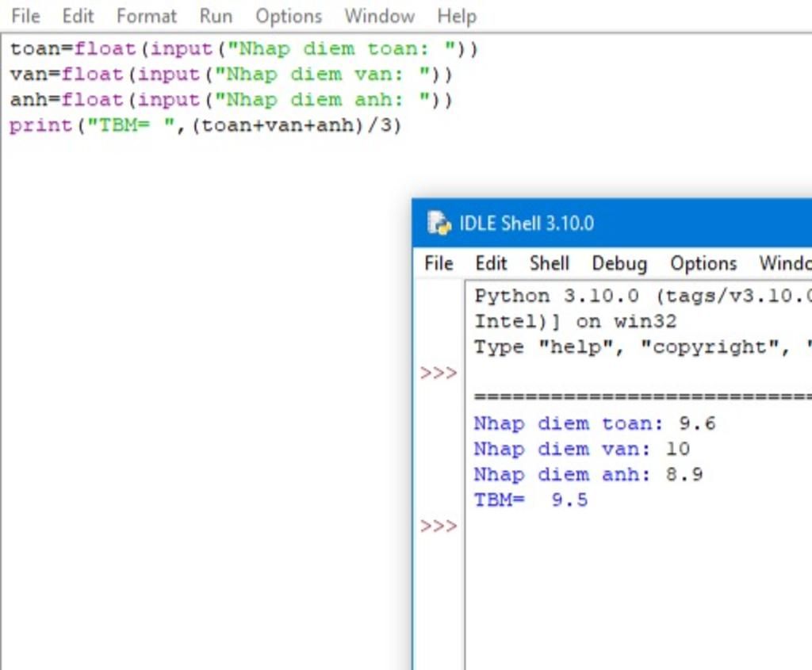Open Options menu in IDLE Shell
The width and height of the screenshot is (812, 670).
point(703,263)
